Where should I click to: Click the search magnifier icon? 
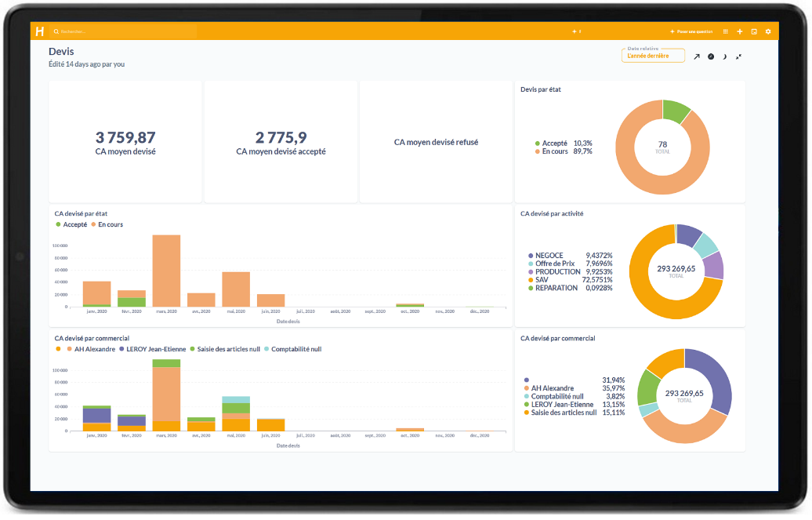(x=56, y=31)
